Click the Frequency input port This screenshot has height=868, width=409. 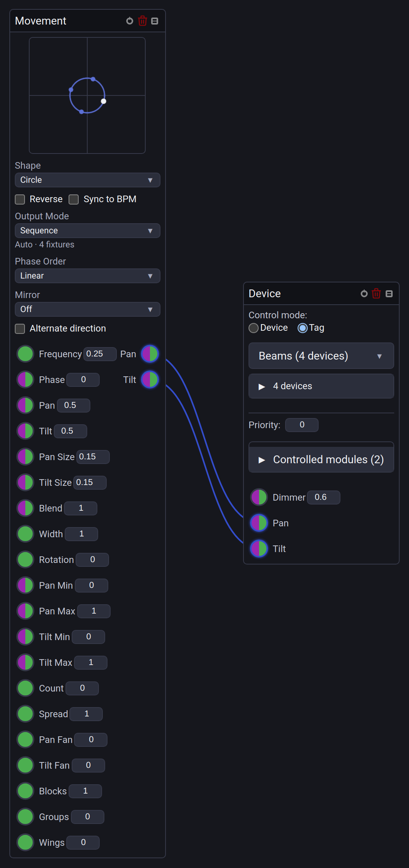tap(25, 354)
